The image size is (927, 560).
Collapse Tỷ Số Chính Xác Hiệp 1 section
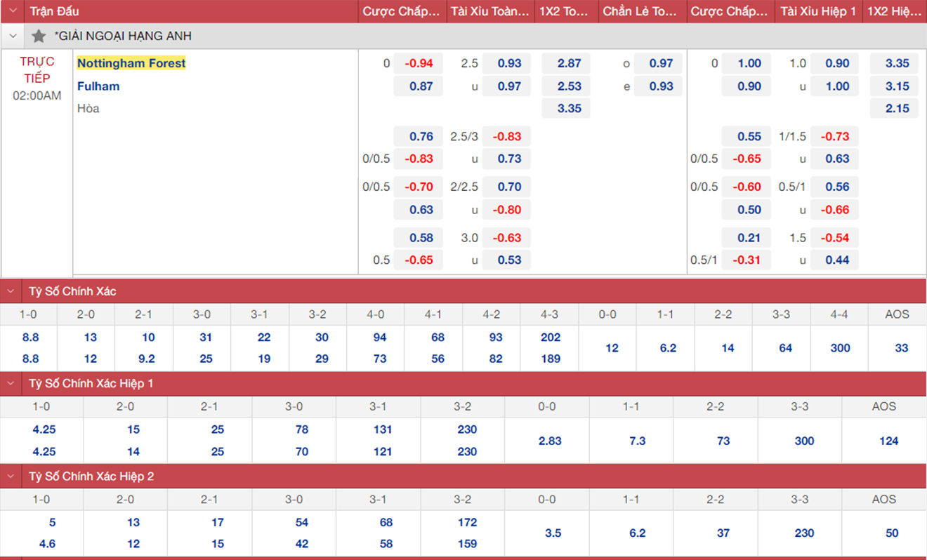pos(11,384)
